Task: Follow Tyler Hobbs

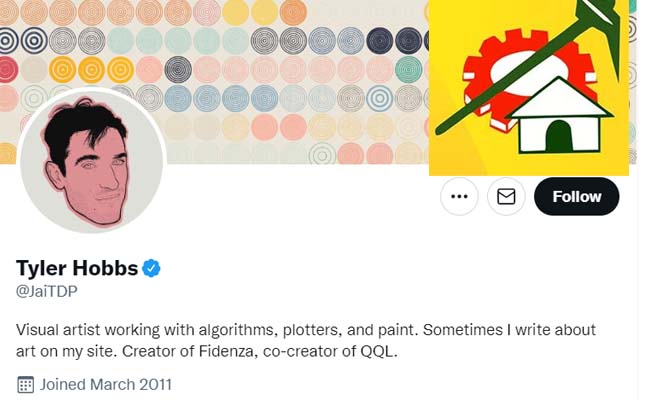Action: 577,196
